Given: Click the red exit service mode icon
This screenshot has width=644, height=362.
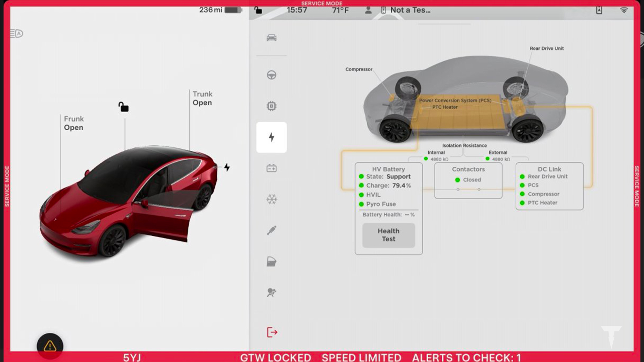Looking at the screenshot, I should (272, 332).
